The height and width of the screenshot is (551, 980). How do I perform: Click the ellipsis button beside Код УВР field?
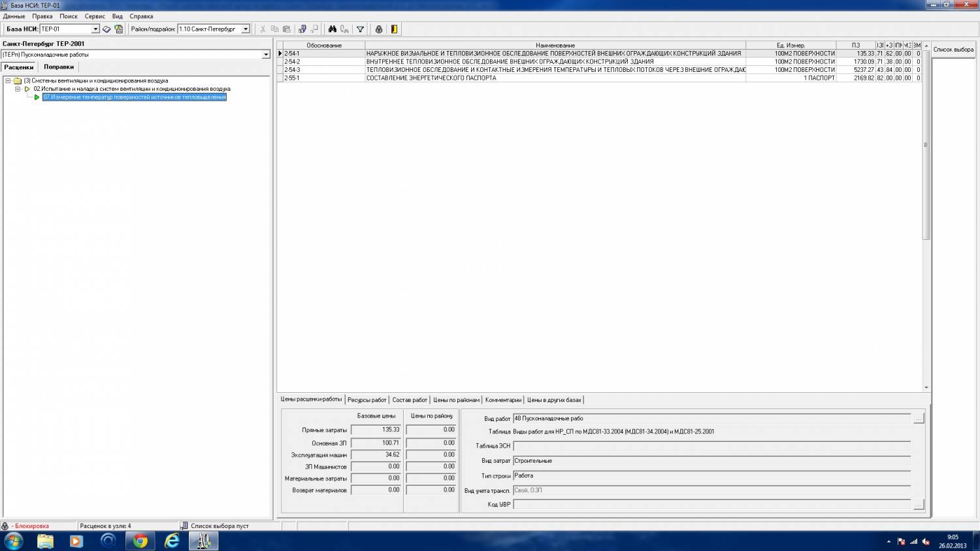pyautogui.click(x=919, y=505)
